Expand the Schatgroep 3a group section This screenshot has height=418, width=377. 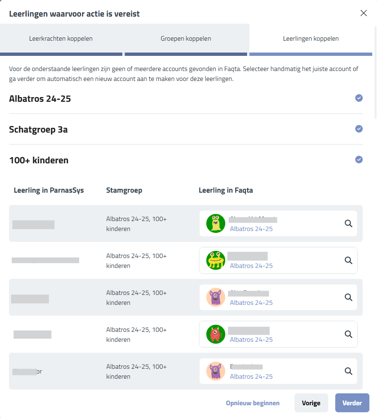pyautogui.click(x=186, y=129)
